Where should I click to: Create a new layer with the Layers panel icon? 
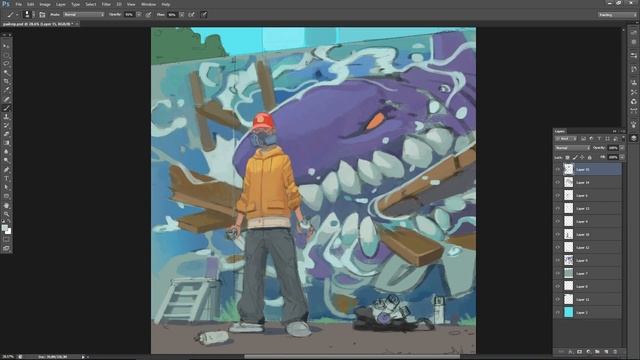606,351
